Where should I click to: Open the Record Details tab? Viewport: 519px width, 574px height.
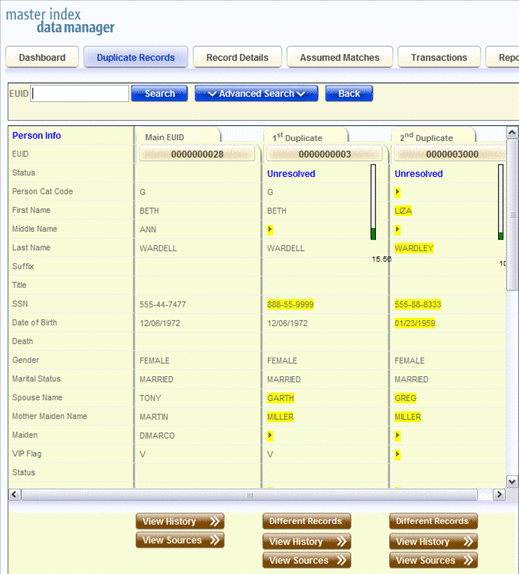pos(237,57)
